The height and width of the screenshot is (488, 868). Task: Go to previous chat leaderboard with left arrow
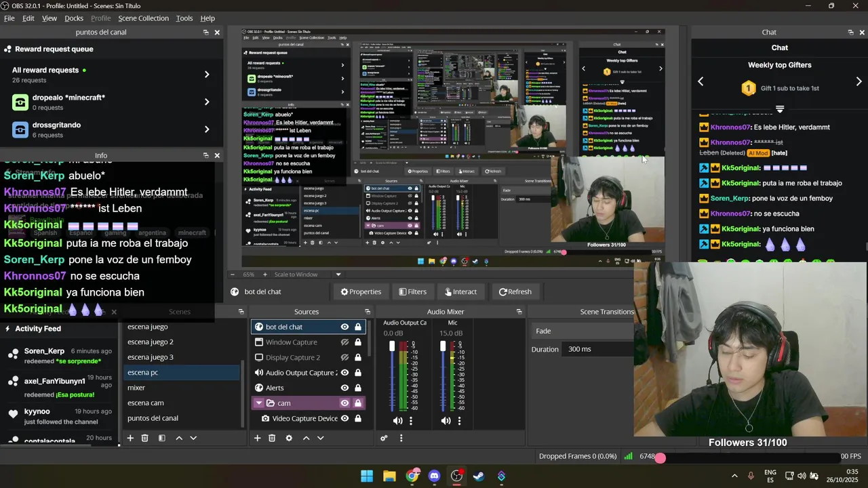701,81
